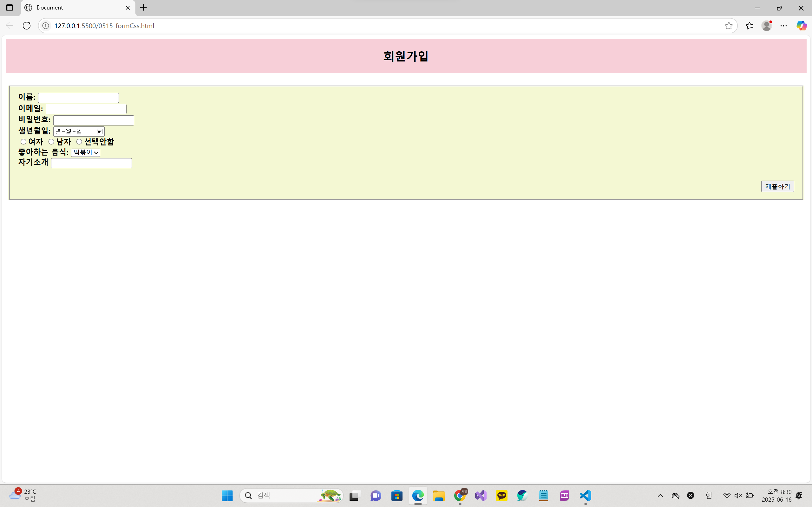This screenshot has height=507, width=812.
Task: Click the 이메일 input field
Action: coord(86,109)
